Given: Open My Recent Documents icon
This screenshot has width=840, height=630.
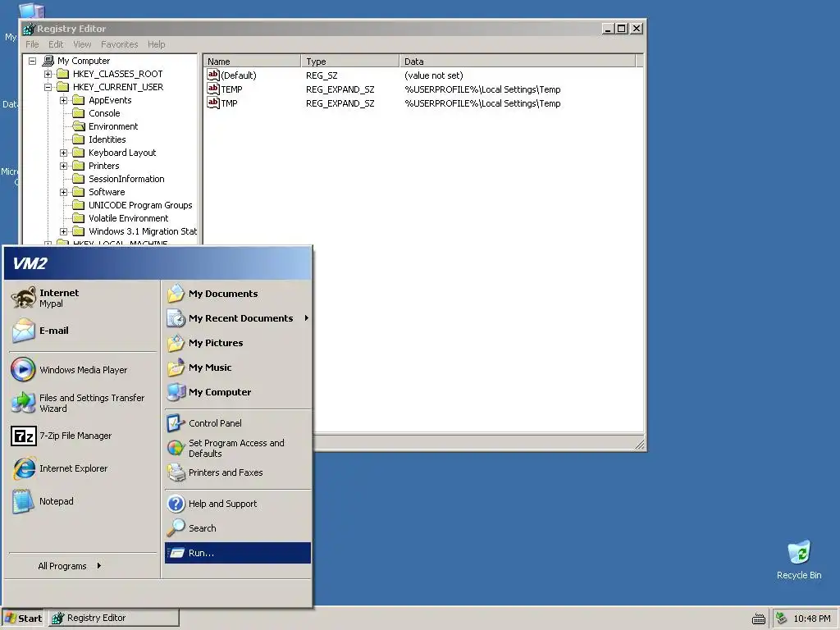Looking at the screenshot, I should tap(176, 318).
